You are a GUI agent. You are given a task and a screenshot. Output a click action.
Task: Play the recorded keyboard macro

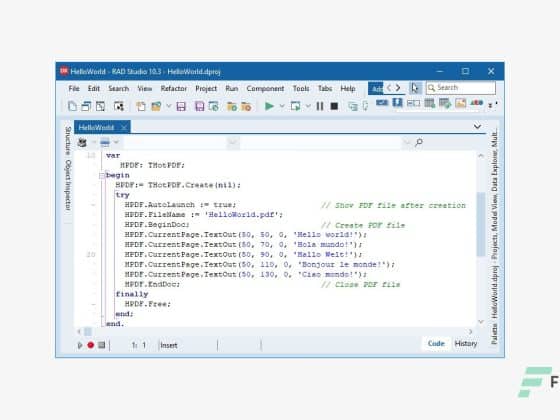pyautogui.click(x=80, y=345)
